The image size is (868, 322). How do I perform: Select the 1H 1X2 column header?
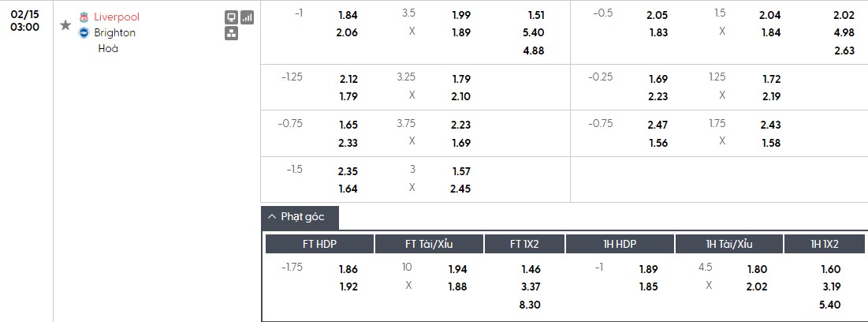[x=825, y=244]
